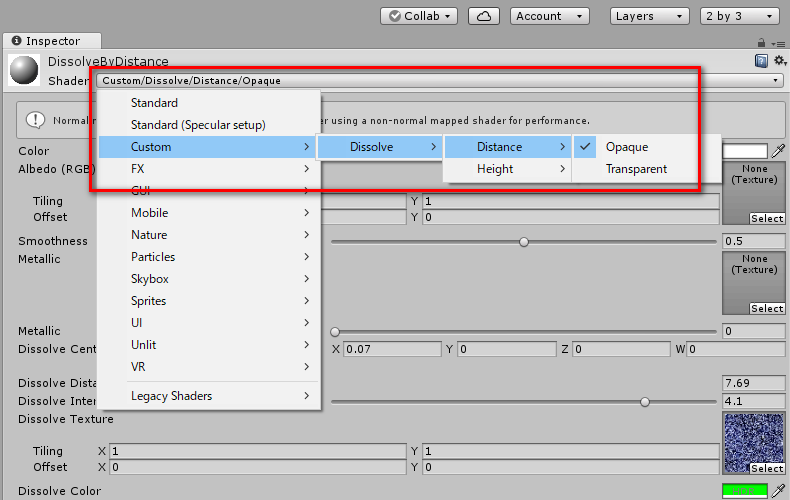This screenshot has height=500, width=790.
Task: Expand the Nature shader submenu
Action: (209, 235)
